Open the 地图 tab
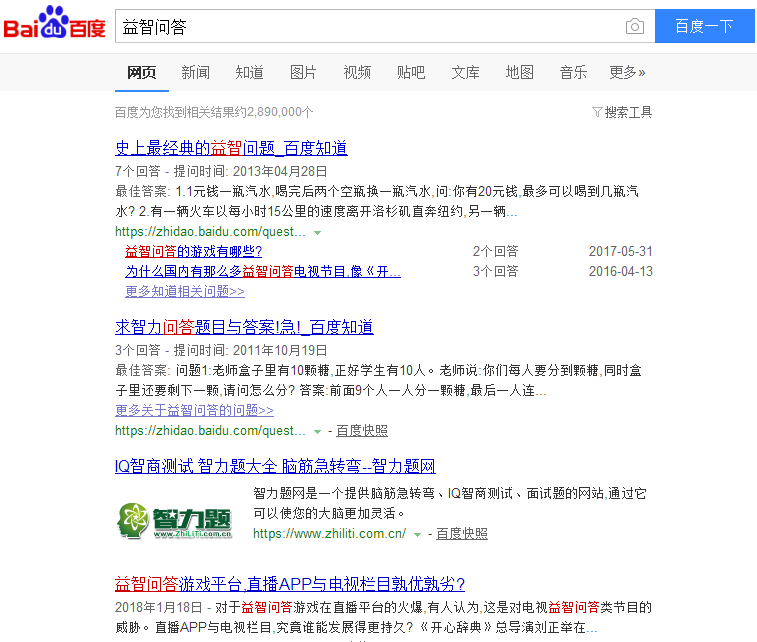Viewport: 757px width, 642px height. click(x=519, y=72)
